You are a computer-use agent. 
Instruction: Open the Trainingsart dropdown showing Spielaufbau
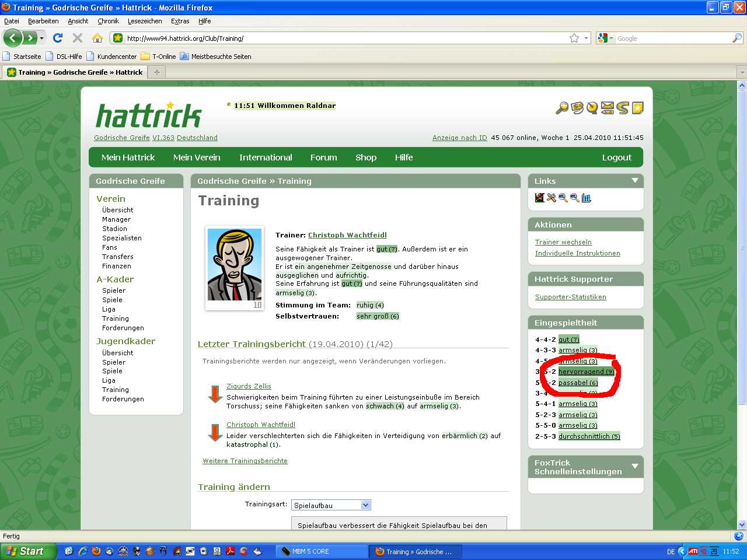331,505
